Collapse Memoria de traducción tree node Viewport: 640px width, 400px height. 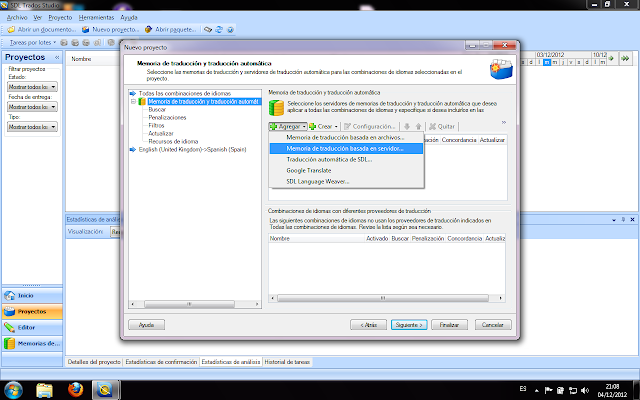click(x=133, y=102)
